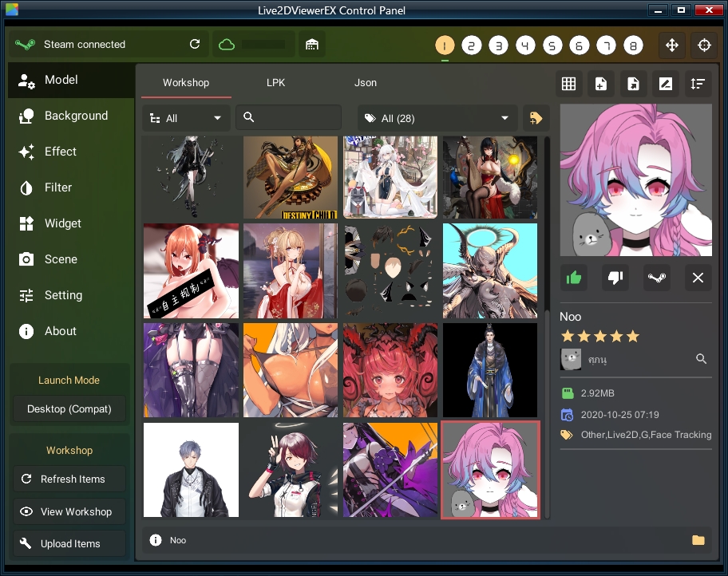
Task: Switch to the LPK tab
Action: click(275, 83)
